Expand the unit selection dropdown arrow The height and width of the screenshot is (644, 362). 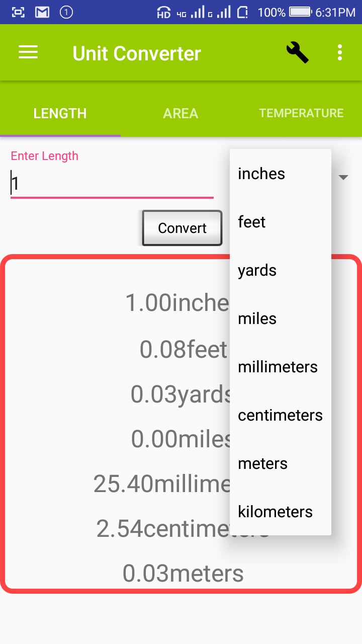tap(343, 177)
